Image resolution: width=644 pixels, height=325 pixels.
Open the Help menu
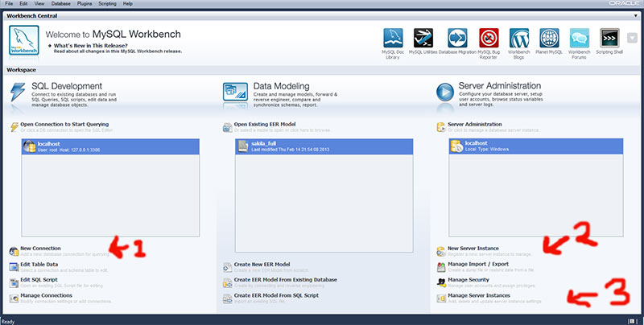tap(128, 3)
